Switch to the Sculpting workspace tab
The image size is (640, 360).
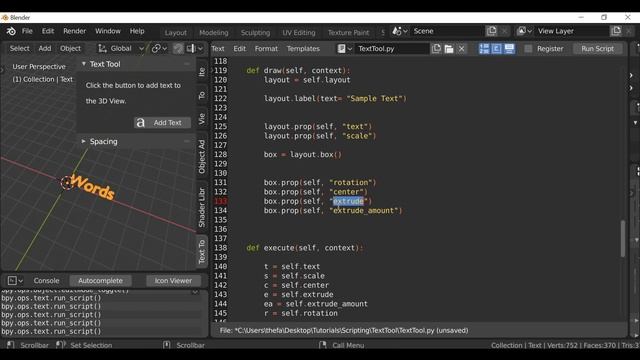click(x=255, y=33)
